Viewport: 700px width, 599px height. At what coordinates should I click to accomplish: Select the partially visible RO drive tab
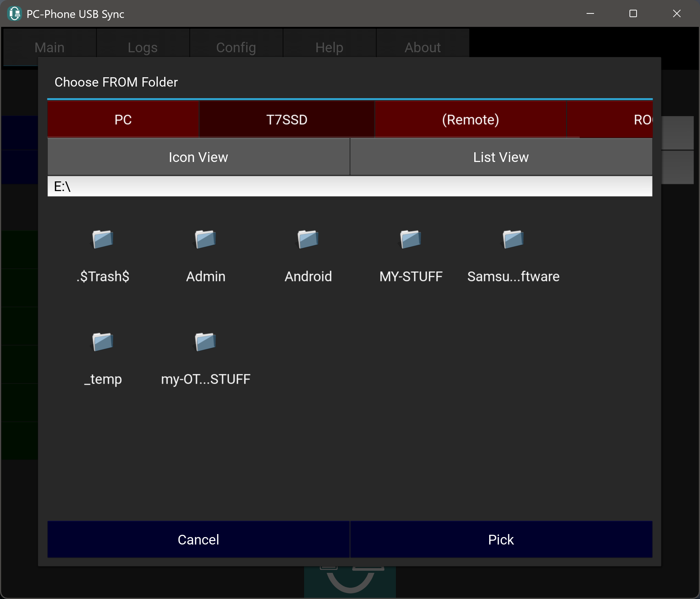click(642, 119)
